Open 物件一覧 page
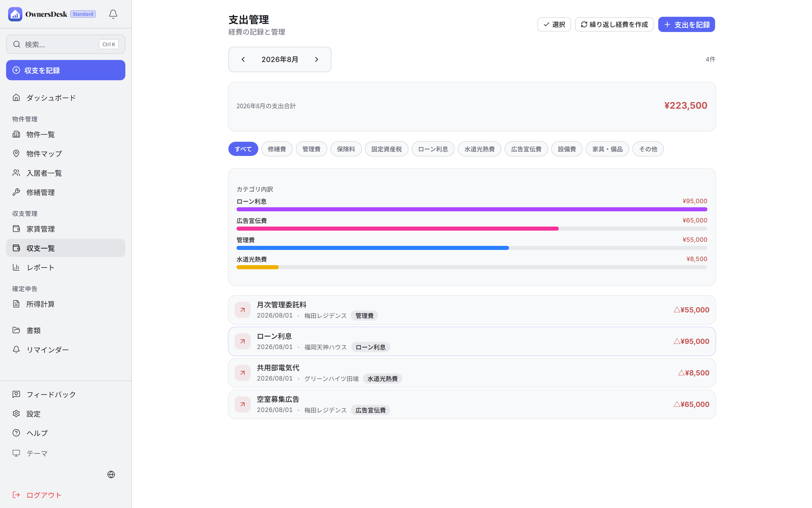This screenshot has width=812, height=508. pyautogui.click(x=66, y=134)
